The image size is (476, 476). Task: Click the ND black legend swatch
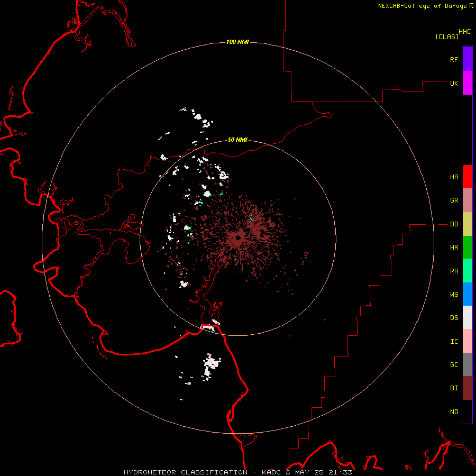[467, 411]
